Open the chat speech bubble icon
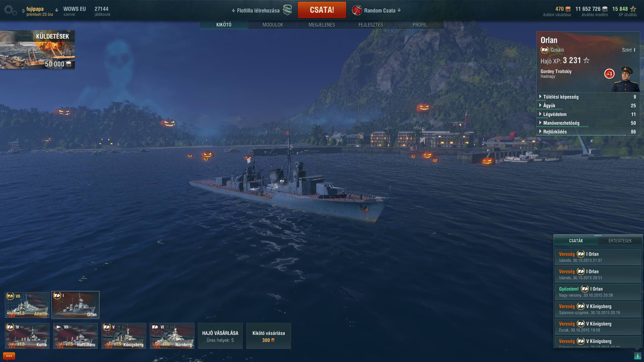Screen dimensions: 644x362 [x=9, y=356]
